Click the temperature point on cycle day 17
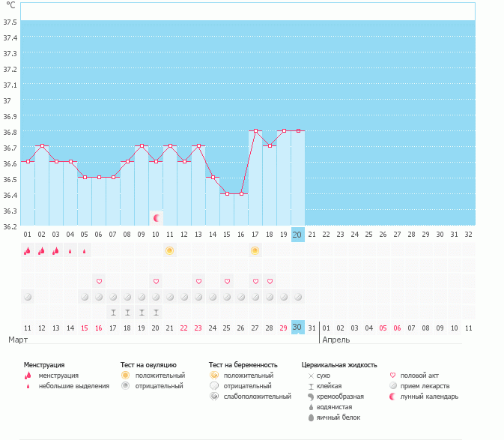 click(255, 131)
